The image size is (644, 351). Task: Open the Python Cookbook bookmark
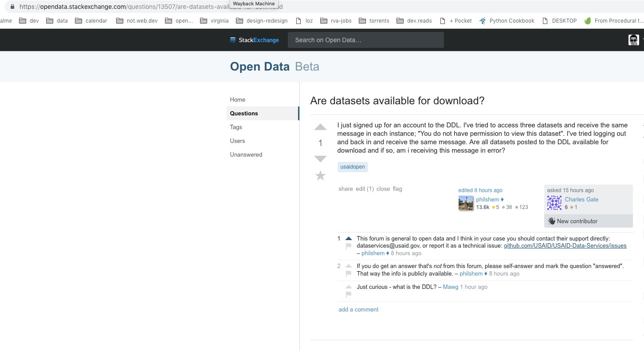pyautogui.click(x=507, y=20)
